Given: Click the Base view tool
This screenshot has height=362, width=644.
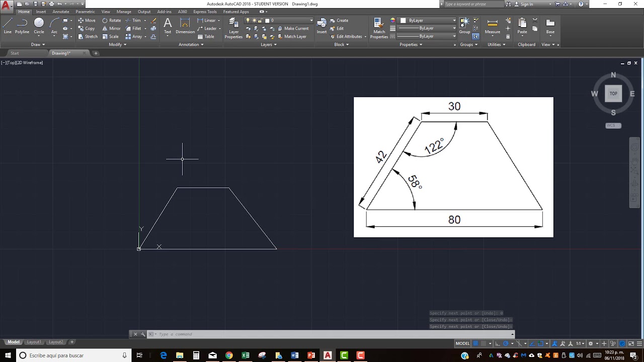Looking at the screenshot, I should (550, 26).
